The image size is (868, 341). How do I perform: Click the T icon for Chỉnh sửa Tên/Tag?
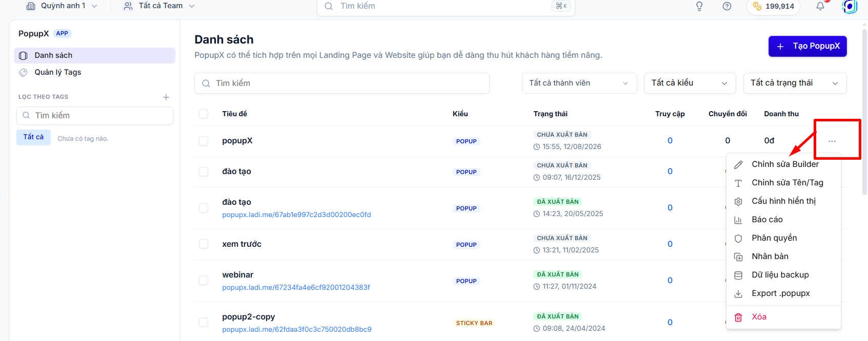(x=738, y=183)
